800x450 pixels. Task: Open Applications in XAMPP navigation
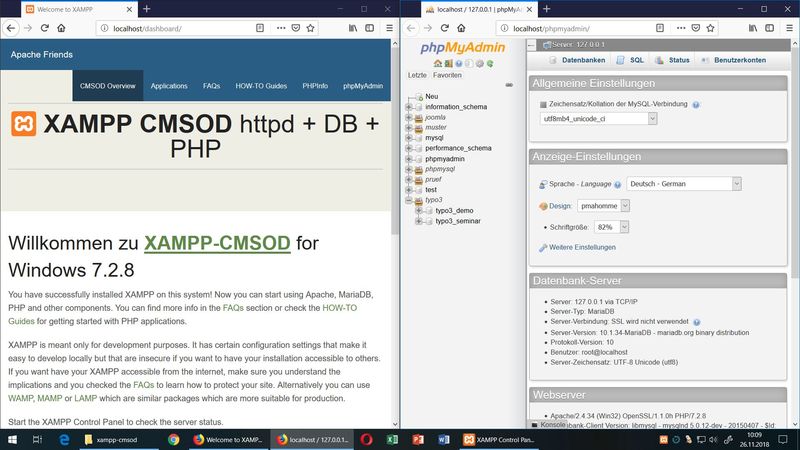[x=169, y=86]
